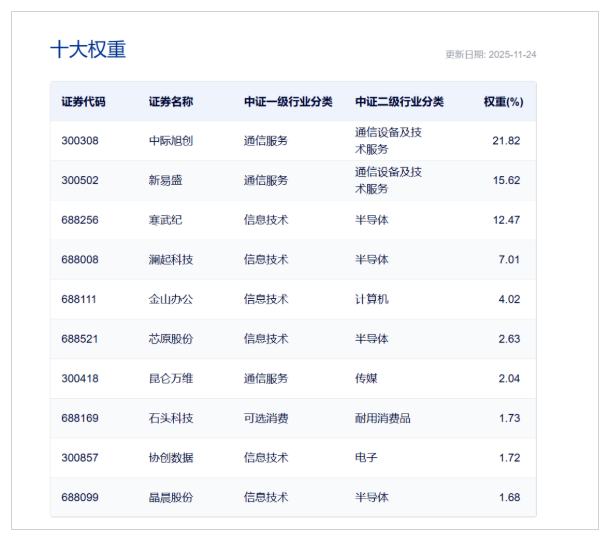Click 半导体 in the 晶晨股份 row
Image resolution: width=609 pixels, height=539 pixels.
372,497
